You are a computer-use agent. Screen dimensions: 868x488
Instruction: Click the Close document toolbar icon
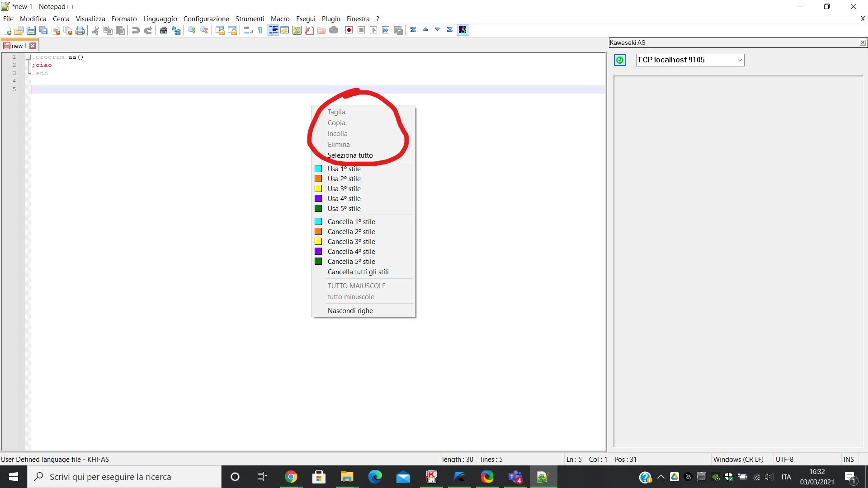[x=56, y=30]
